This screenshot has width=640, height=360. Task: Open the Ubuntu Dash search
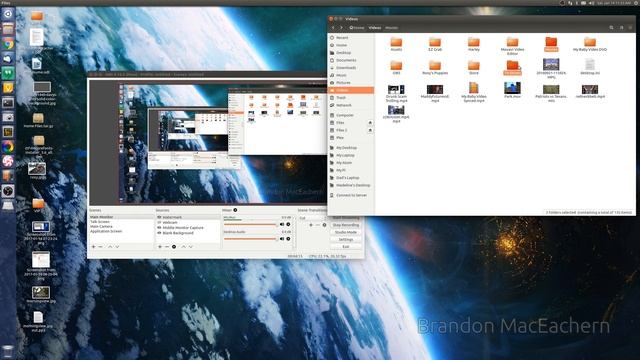8,14
